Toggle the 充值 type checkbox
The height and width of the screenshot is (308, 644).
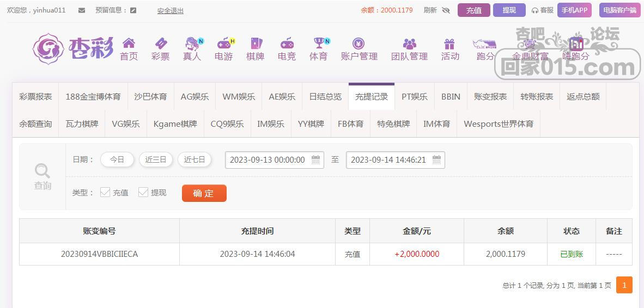(x=105, y=192)
